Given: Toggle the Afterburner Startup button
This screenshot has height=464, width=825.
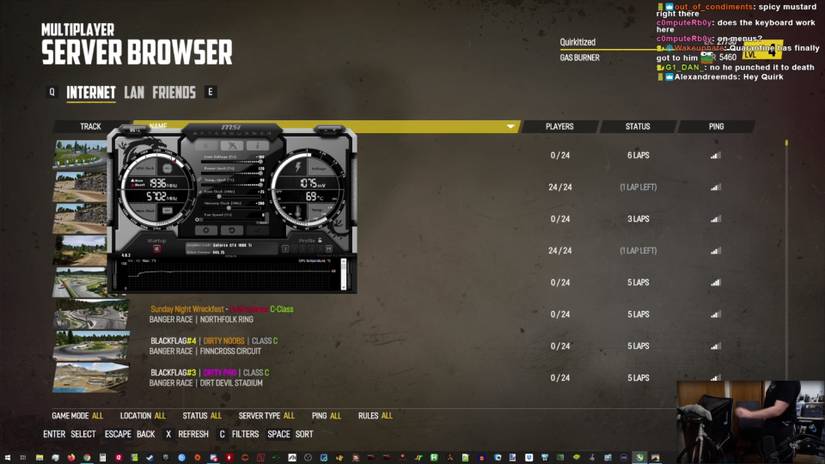Looking at the screenshot, I should point(157,248).
